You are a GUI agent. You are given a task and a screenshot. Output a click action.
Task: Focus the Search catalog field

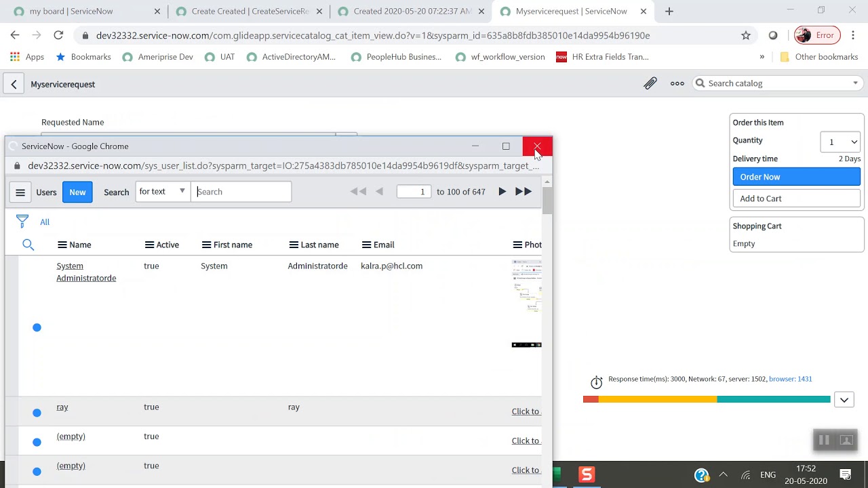click(x=778, y=83)
